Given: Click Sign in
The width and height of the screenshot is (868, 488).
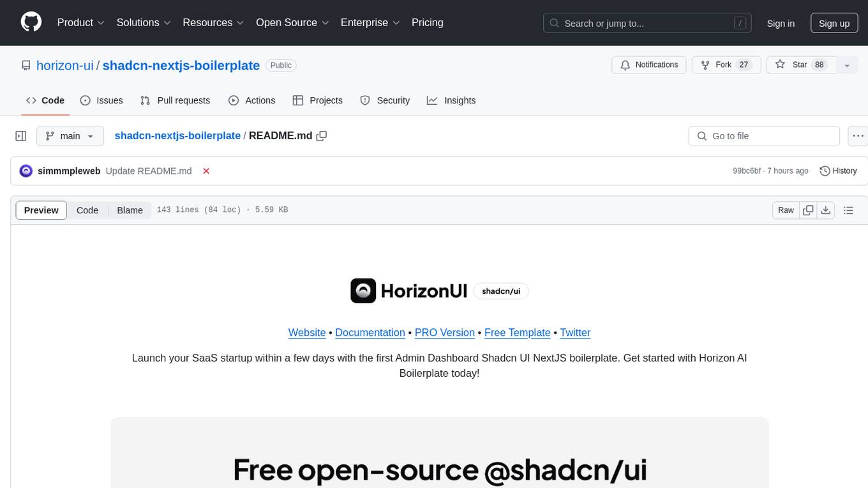Looking at the screenshot, I should tap(781, 23).
